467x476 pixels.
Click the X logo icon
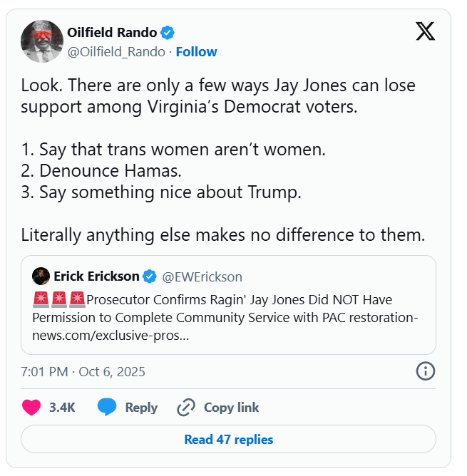coord(425,31)
